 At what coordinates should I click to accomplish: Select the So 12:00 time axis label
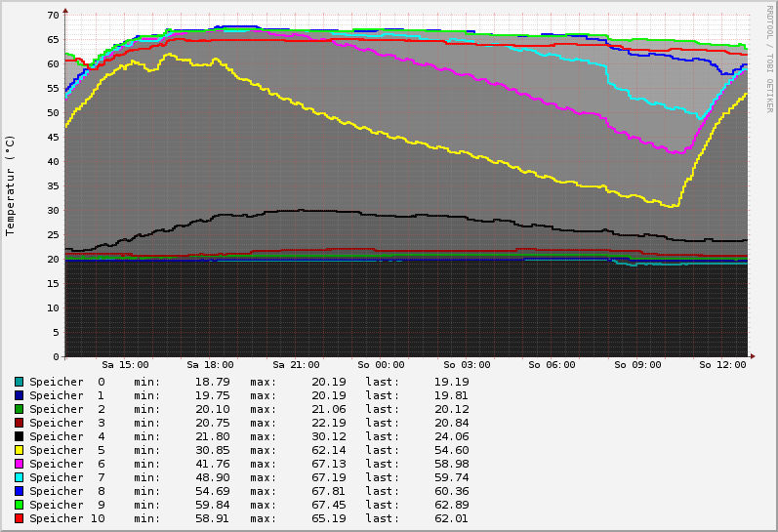722,365
